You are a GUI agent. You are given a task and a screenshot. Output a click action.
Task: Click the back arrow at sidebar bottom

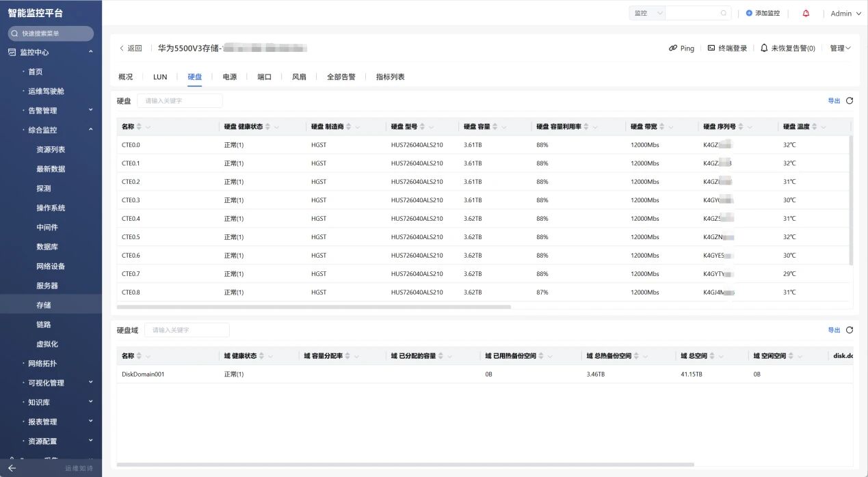tap(12, 468)
